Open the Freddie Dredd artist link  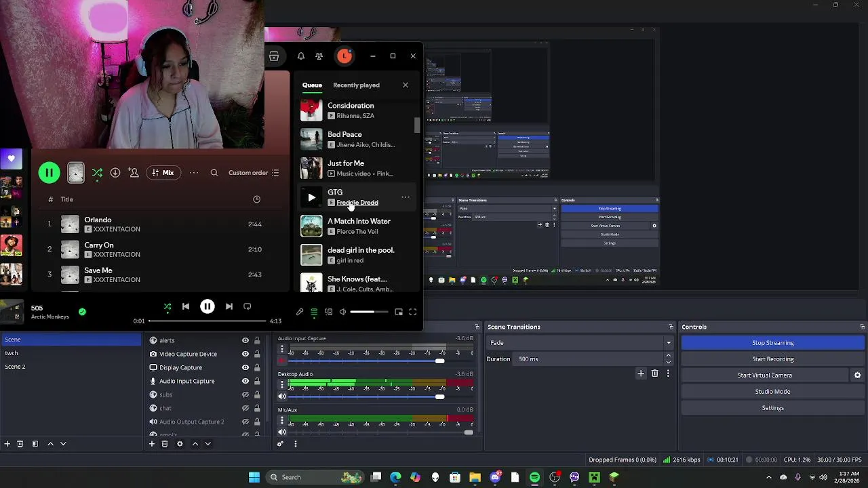[357, 203]
